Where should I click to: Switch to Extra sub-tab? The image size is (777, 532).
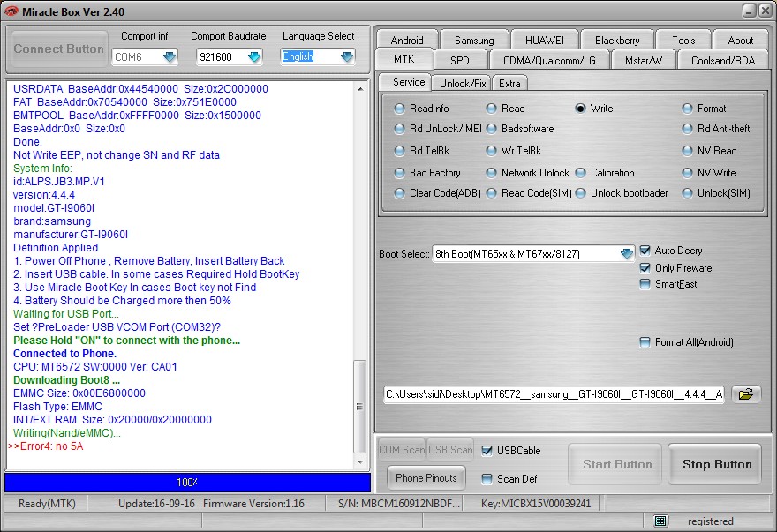[x=509, y=83]
